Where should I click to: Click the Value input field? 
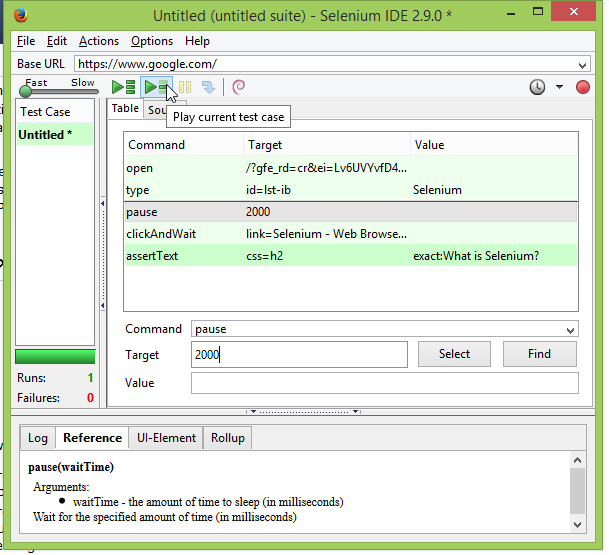pyautogui.click(x=385, y=383)
